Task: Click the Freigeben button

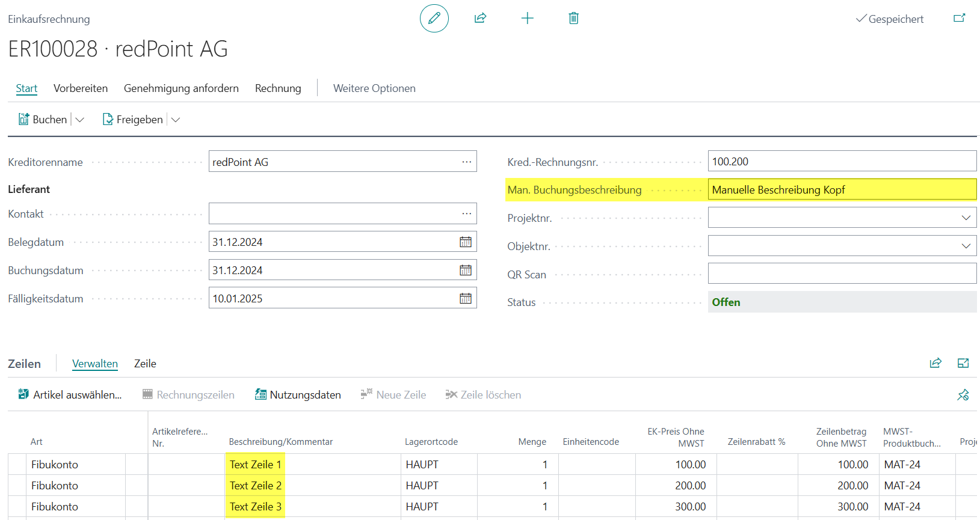Action: pyautogui.click(x=133, y=120)
